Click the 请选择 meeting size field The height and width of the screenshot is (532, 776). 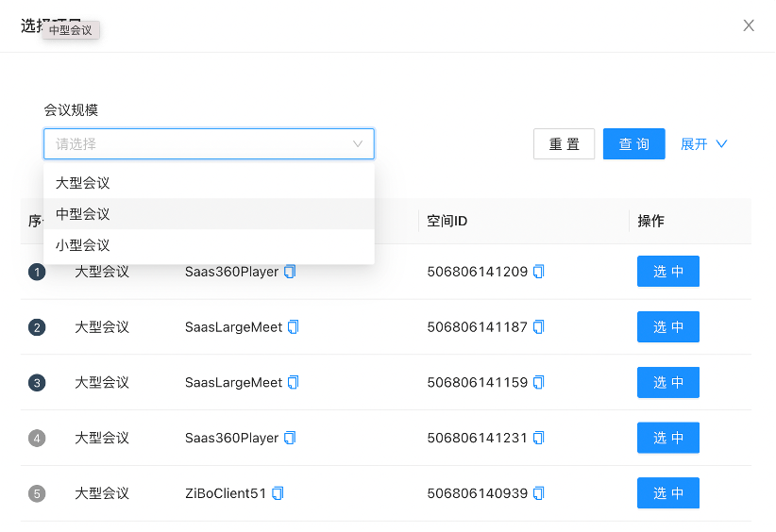[198, 144]
